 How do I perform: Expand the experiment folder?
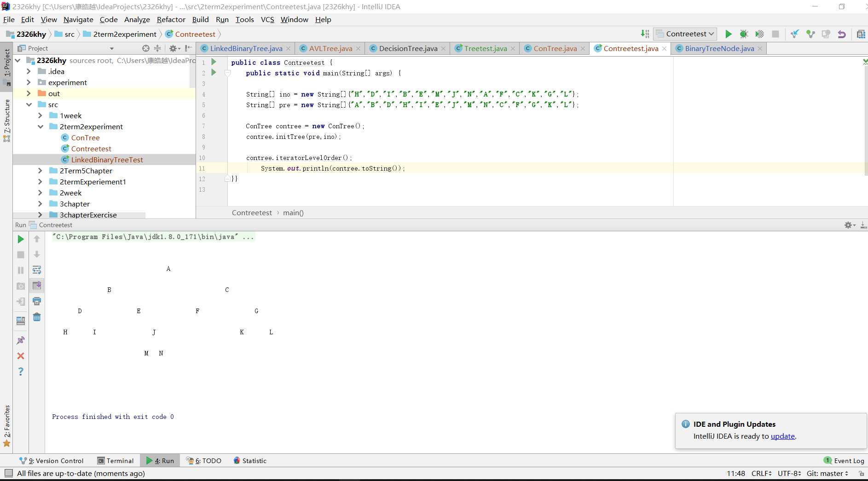[29, 82]
